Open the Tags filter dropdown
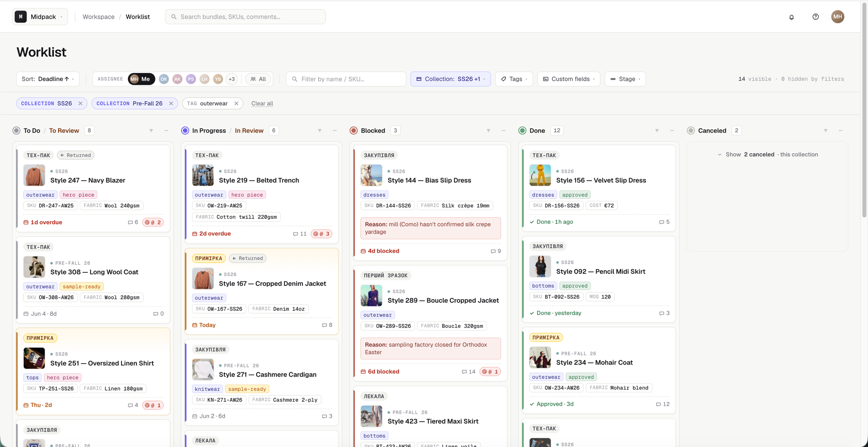The image size is (868, 447). (514, 79)
